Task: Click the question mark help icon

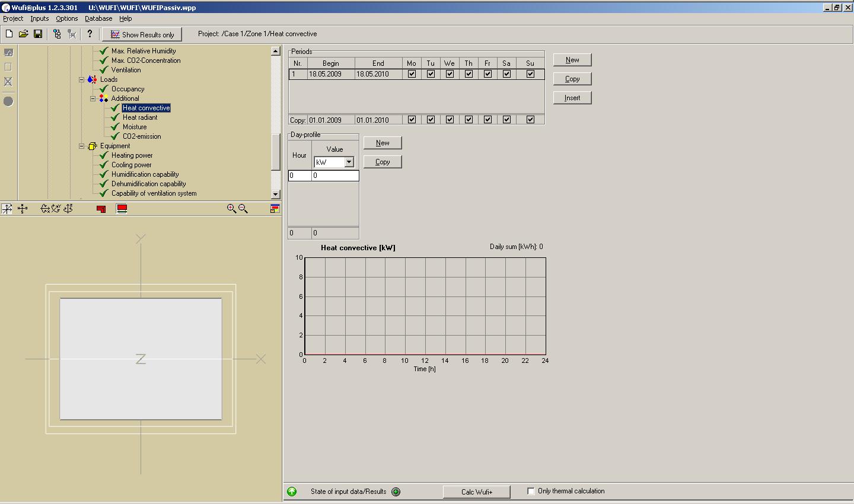Action: (x=90, y=34)
